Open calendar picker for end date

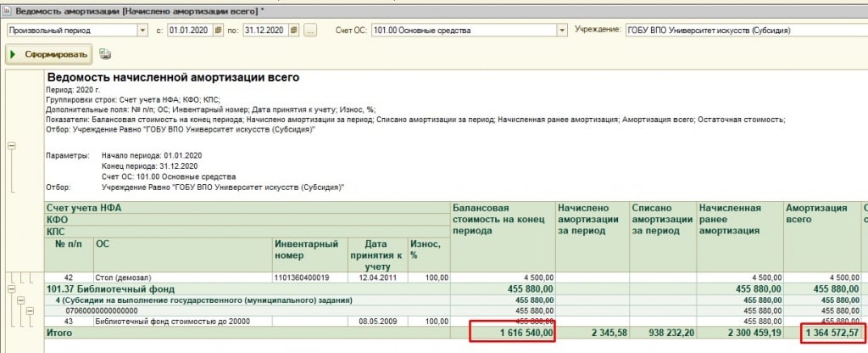pyautogui.click(x=292, y=30)
